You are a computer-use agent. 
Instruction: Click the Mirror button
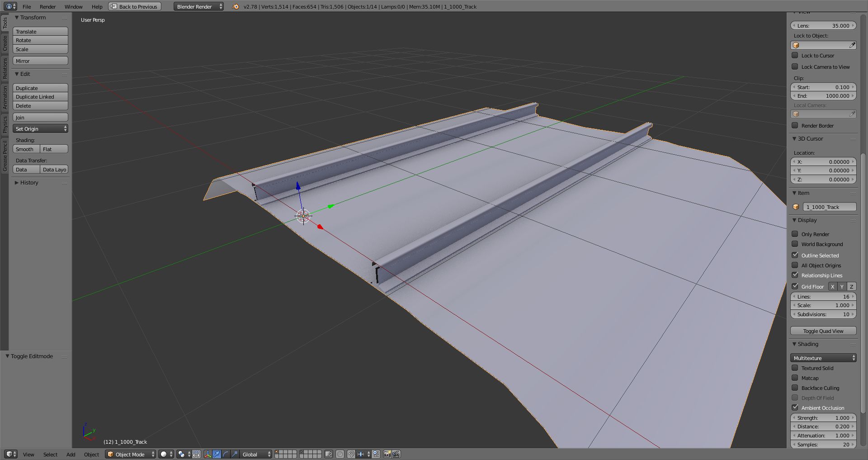click(x=40, y=61)
